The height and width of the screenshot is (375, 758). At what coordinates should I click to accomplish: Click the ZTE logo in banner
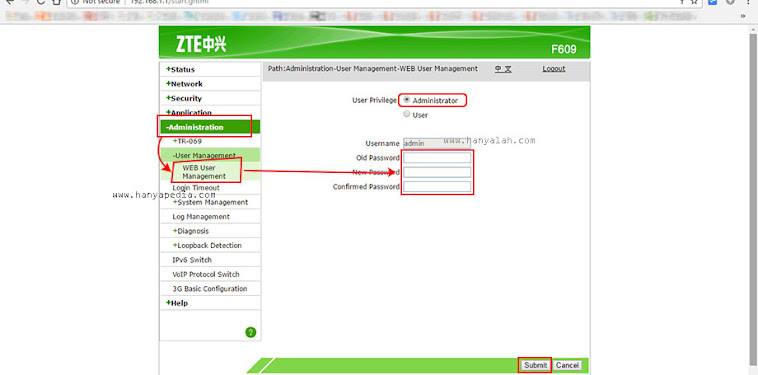pos(201,44)
